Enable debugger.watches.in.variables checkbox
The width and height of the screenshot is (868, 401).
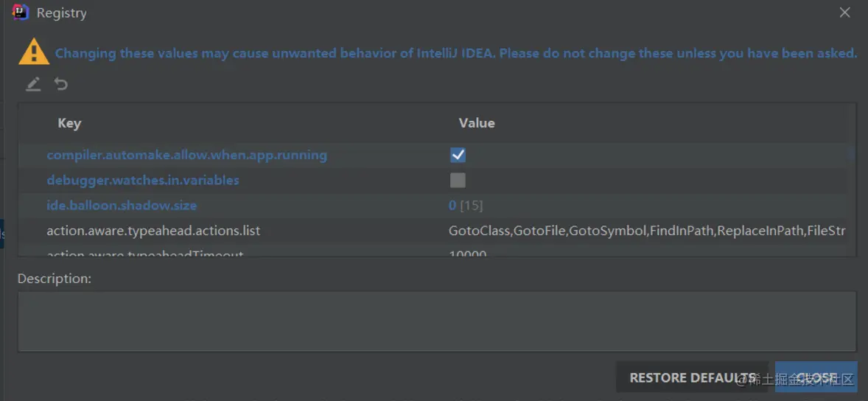point(458,180)
